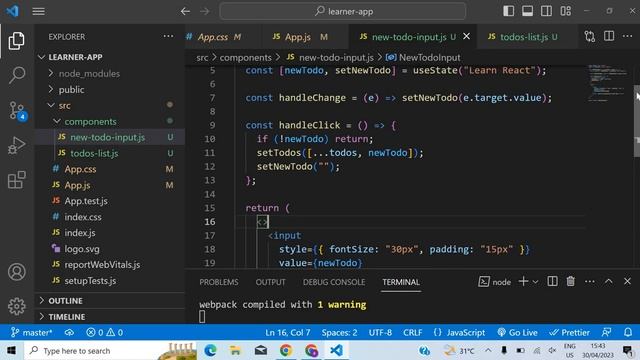Collapse the src folder
This screenshot has height=360, width=640.
pos(110,105)
